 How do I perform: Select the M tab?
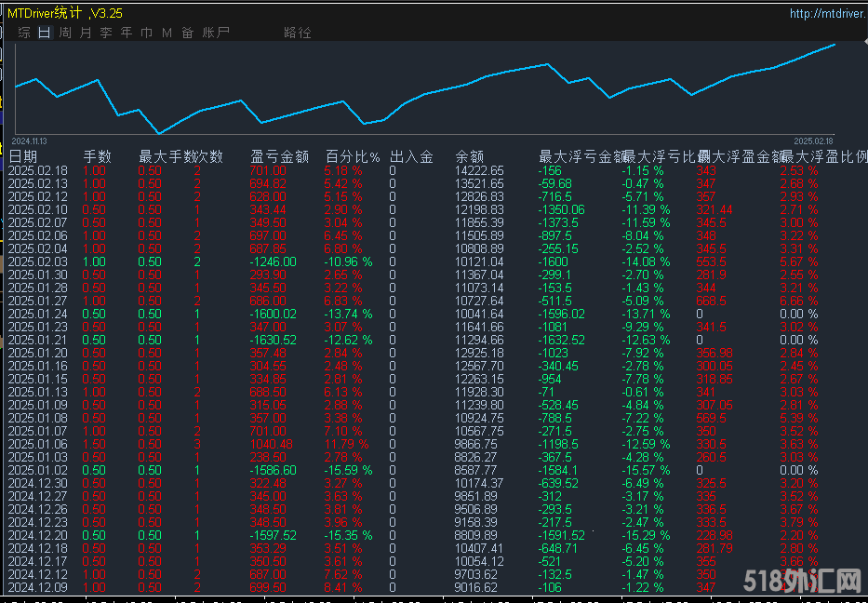click(167, 33)
